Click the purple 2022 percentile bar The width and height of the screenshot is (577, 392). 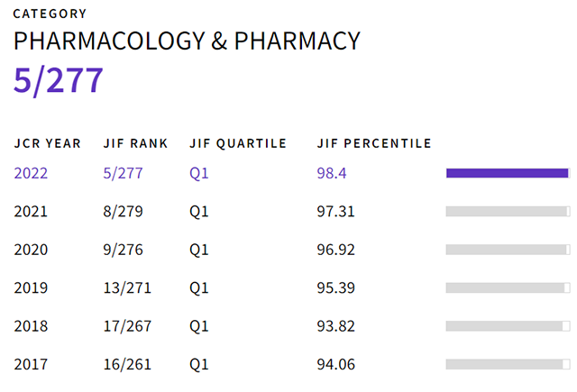(508, 173)
